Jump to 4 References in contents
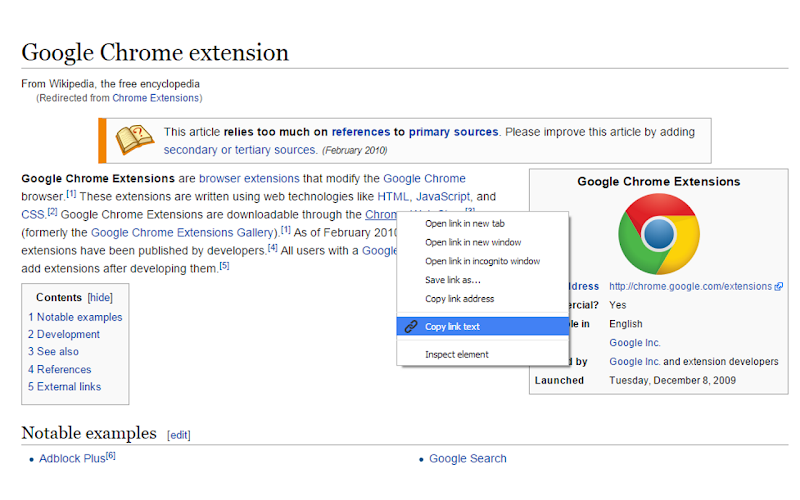This screenshot has width=800, height=500. pyautogui.click(x=59, y=369)
